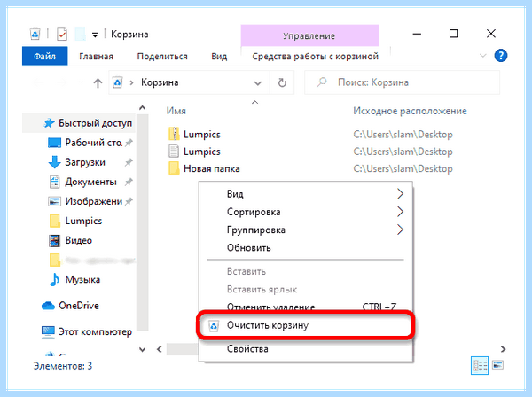The height and width of the screenshot is (397, 532).
Task: Click the Музыка note icon
Action: [55, 280]
